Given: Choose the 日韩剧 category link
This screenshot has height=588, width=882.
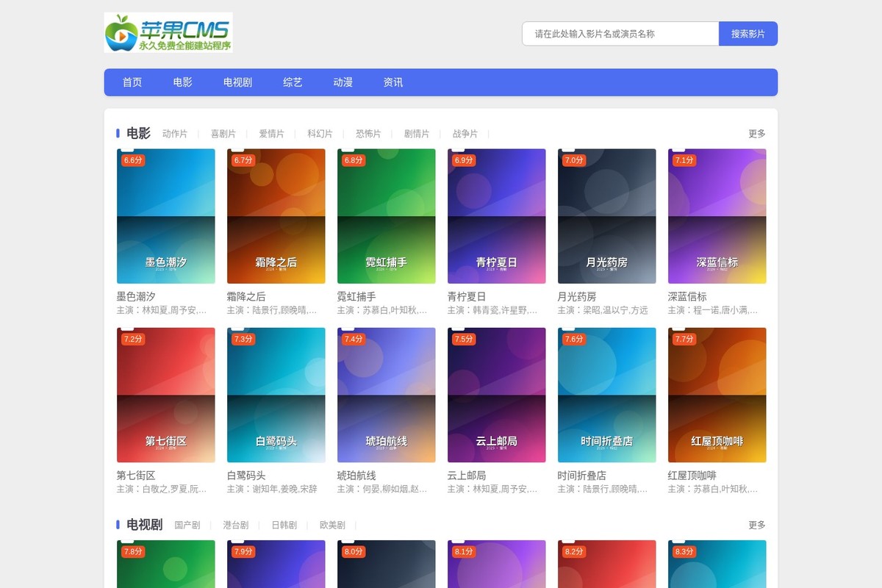Looking at the screenshot, I should (284, 526).
